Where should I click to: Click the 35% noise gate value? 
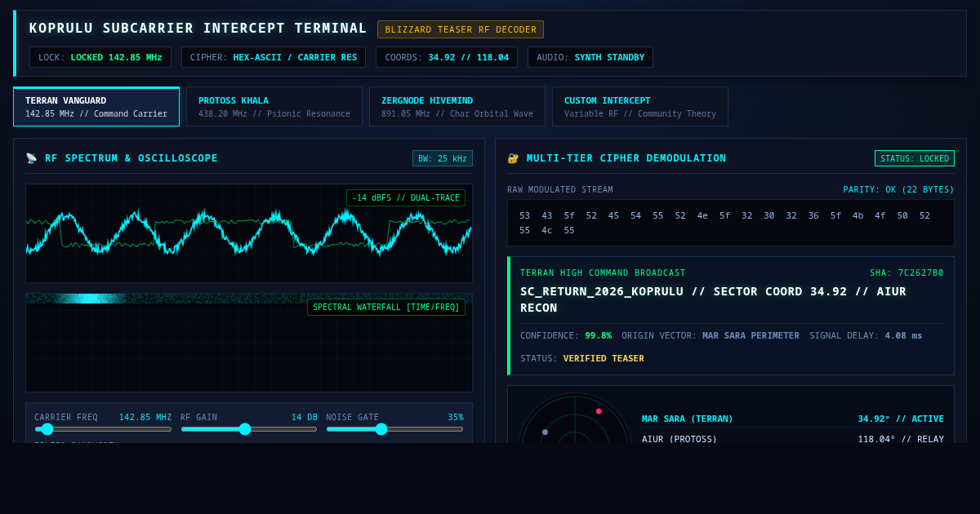[x=456, y=417]
